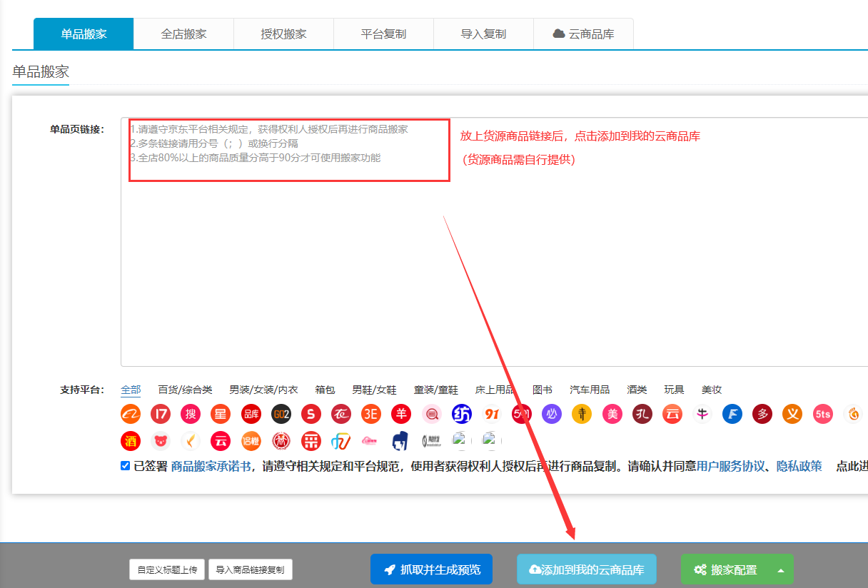Click the Alibaba 1688 platform icon

131,414
